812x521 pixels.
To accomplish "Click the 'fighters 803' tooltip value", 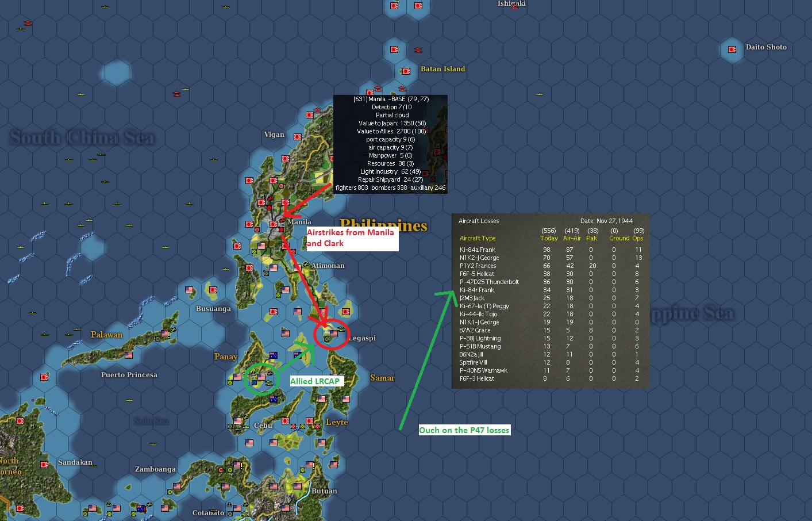I will [x=352, y=187].
